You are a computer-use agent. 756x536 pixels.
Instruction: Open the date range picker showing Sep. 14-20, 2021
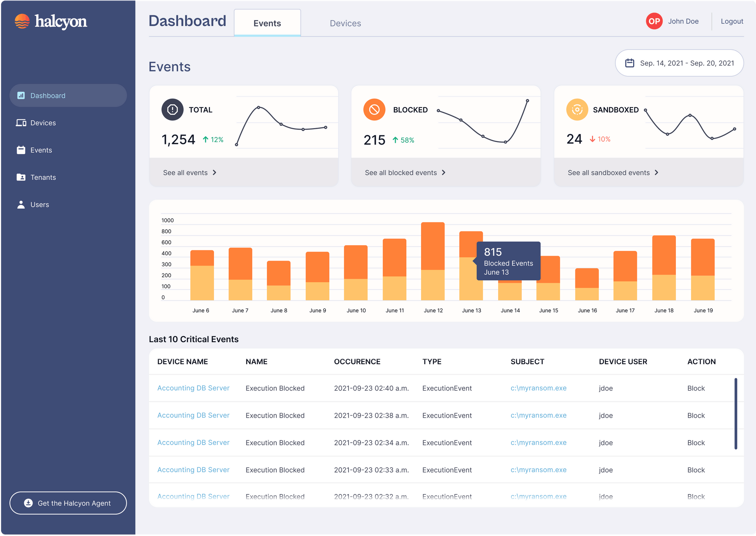(x=679, y=63)
